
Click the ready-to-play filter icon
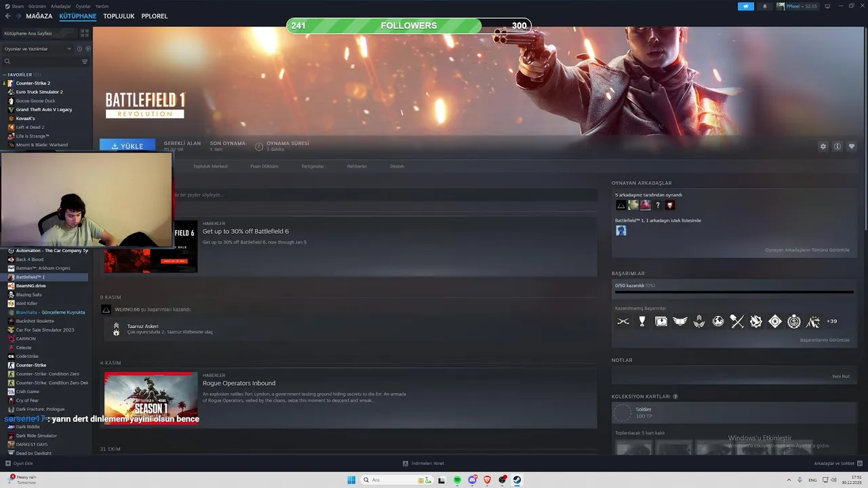coord(87,49)
